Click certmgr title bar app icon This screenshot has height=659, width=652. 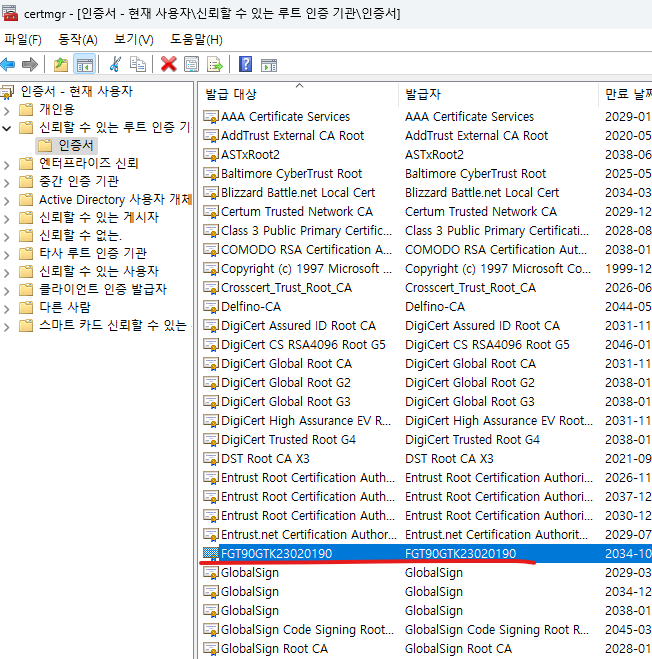pos(10,13)
